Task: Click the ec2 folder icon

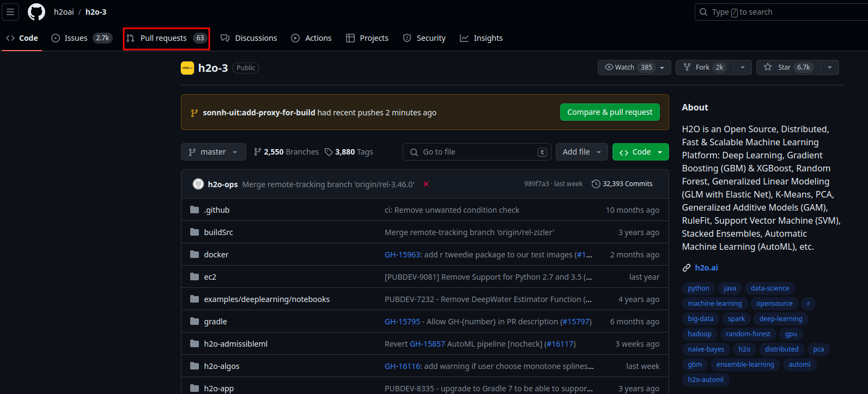Action: 195,276
